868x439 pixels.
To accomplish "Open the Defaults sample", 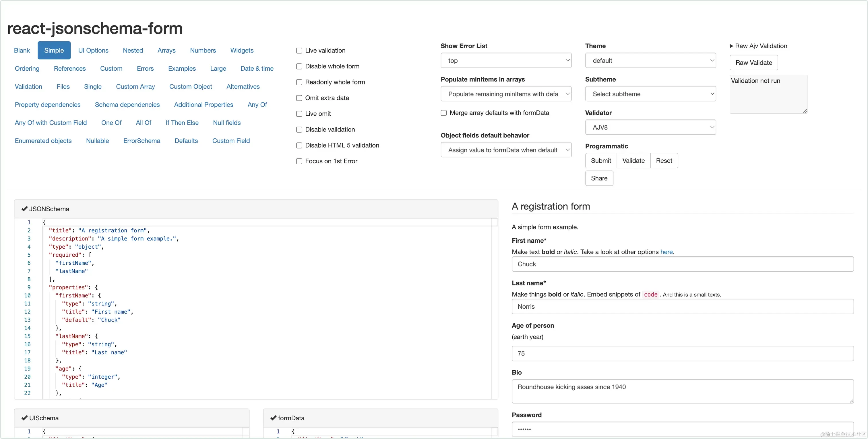I will pos(186,141).
